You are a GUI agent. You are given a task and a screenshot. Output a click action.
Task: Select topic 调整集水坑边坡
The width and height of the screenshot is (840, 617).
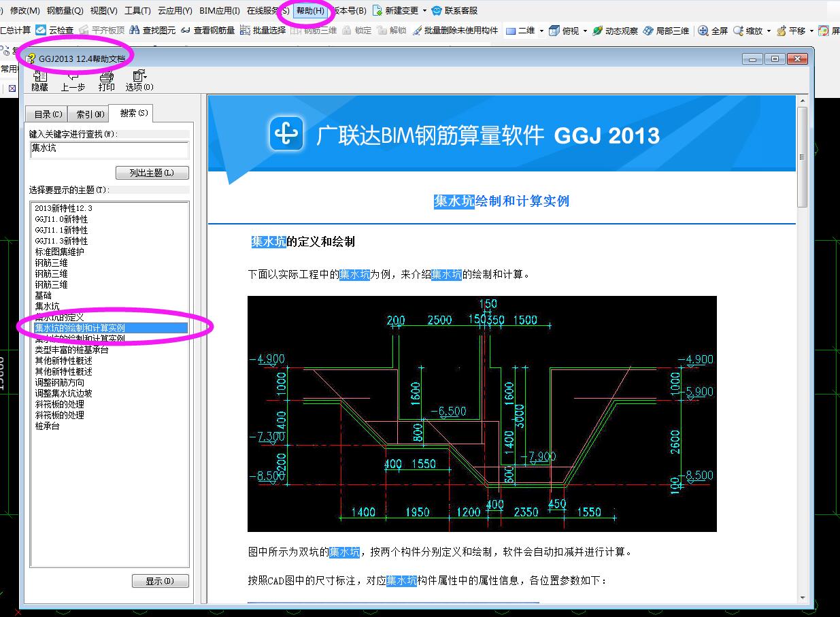pos(63,393)
